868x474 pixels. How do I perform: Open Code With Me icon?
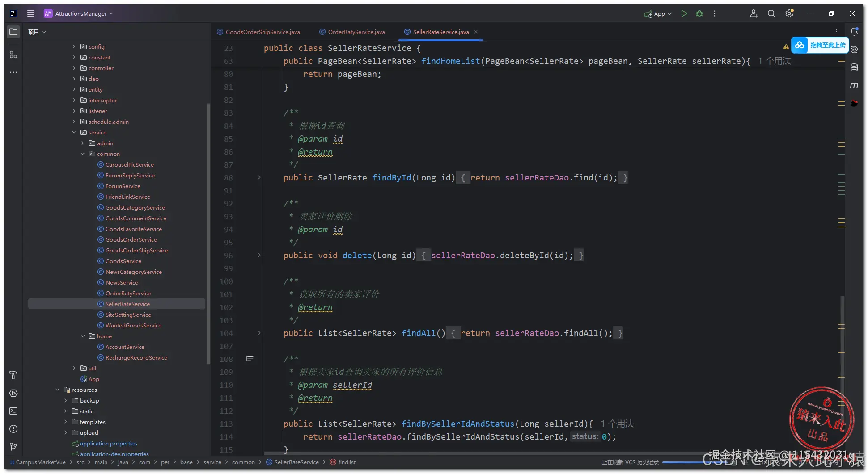[754, 13]
